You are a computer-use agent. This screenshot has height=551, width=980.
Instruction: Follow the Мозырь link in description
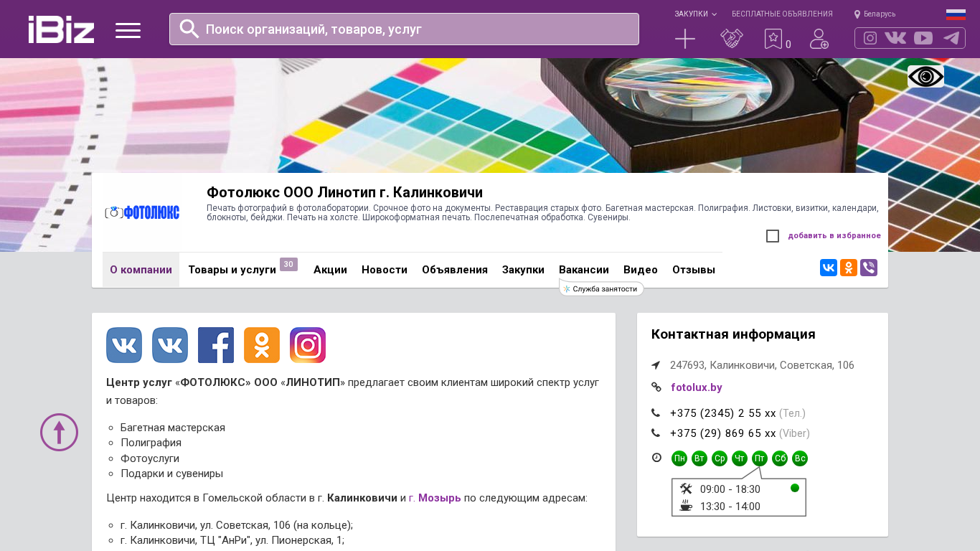[x=440, y=498]
